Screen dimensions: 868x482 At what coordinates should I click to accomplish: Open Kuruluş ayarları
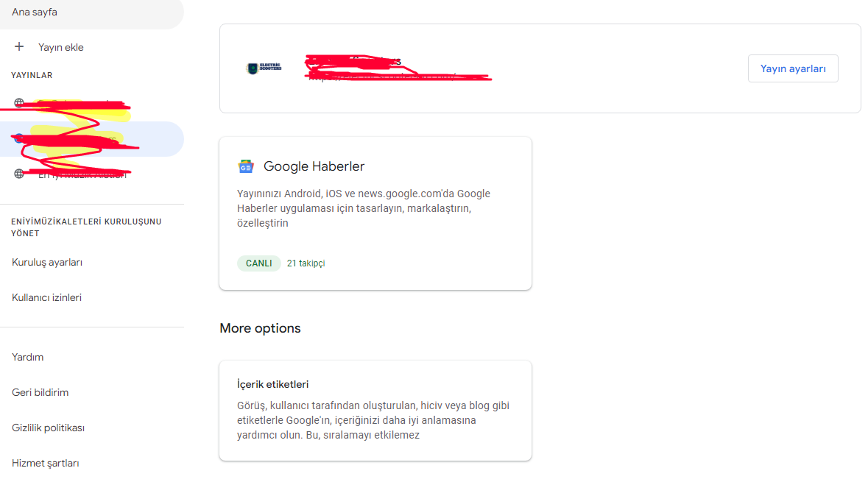coord(47,262)
